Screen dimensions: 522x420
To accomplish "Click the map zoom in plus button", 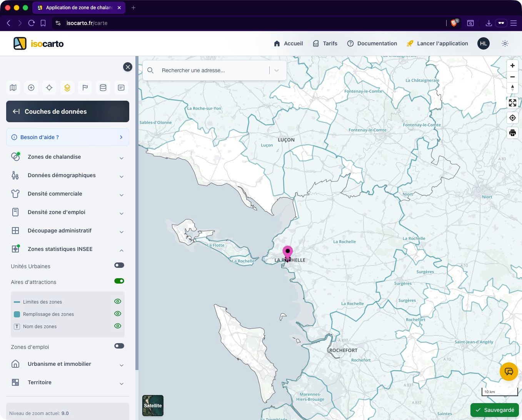I will 512,66.
